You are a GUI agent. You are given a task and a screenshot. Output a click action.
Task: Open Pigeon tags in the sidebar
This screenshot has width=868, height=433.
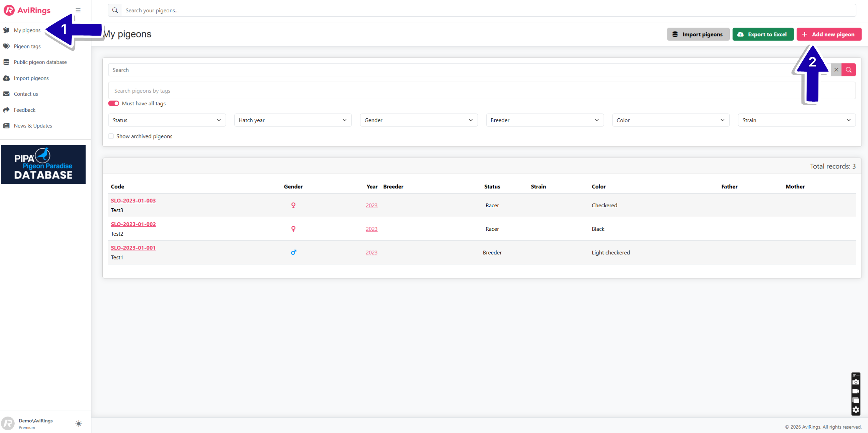27,46
